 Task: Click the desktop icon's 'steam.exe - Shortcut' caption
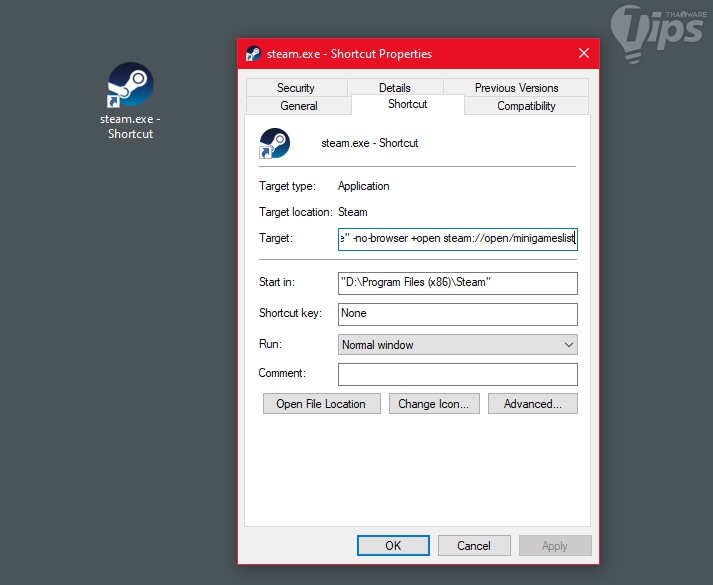point(131,126)
